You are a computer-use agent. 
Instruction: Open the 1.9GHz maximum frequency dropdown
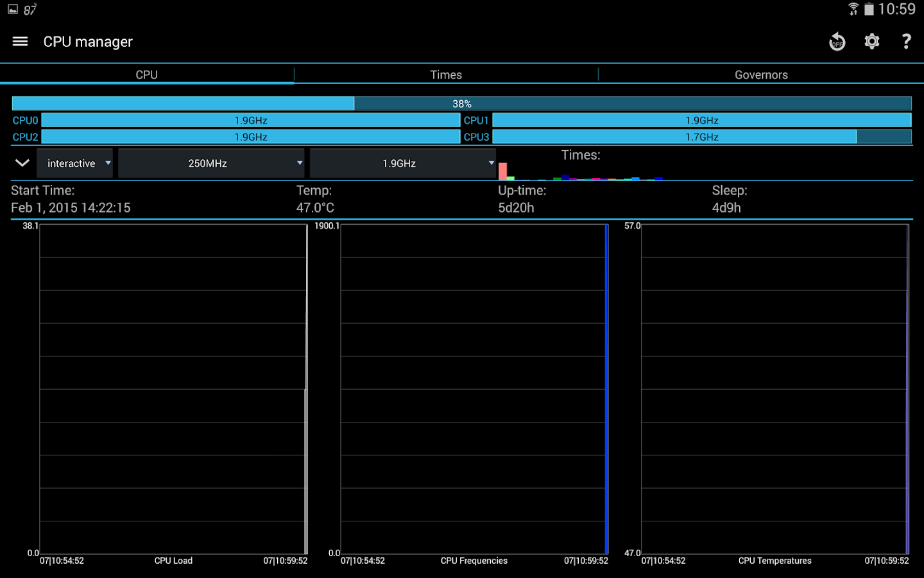click(x=402, y=163)
